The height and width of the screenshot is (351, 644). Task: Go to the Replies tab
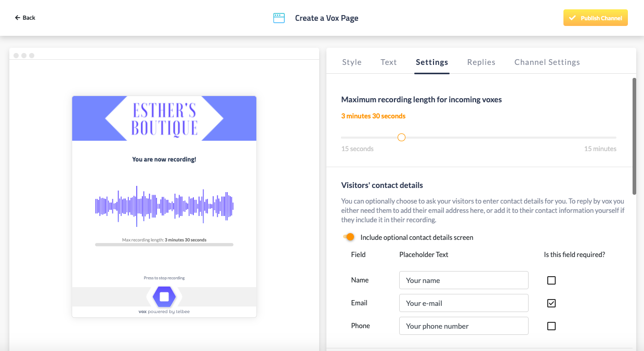tap(481, 62)
